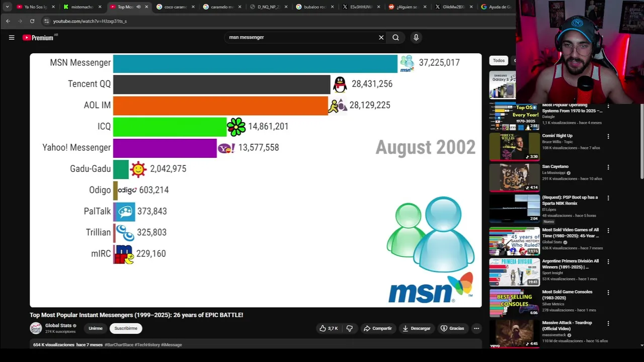Switch to the '¿Alguien se' Reddit tab
The width and height of the screenshot is (644, 362).
(x=407, y=7)
